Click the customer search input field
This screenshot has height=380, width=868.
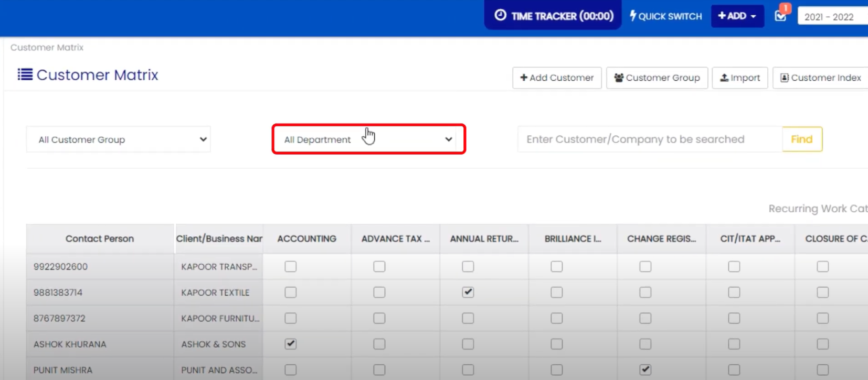650,139
